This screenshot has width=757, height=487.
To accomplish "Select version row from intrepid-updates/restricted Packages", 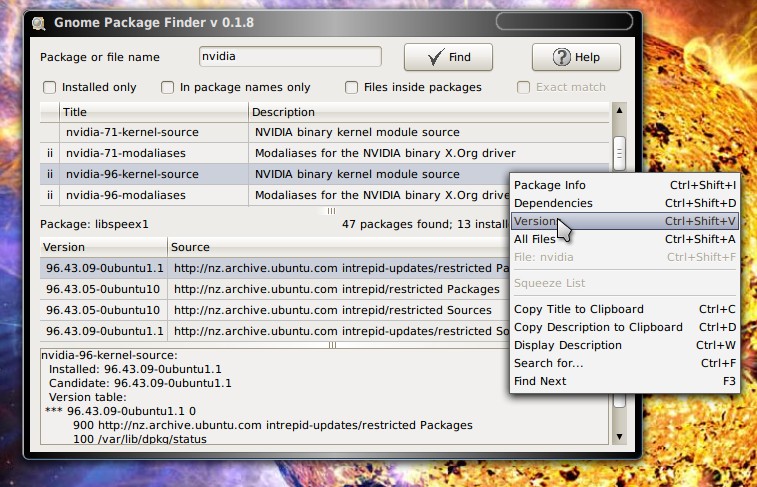I will pos(275,268).
